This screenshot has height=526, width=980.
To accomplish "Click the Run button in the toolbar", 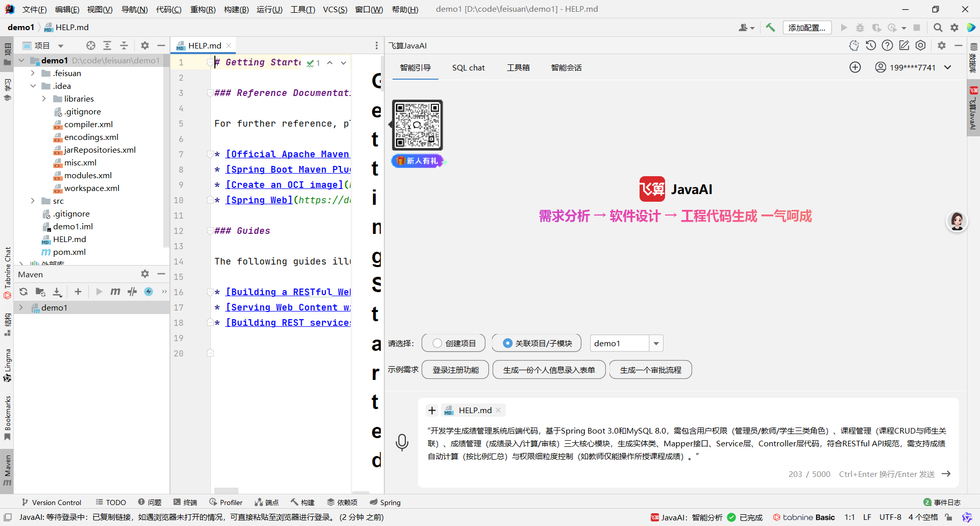I will point(844,27).
